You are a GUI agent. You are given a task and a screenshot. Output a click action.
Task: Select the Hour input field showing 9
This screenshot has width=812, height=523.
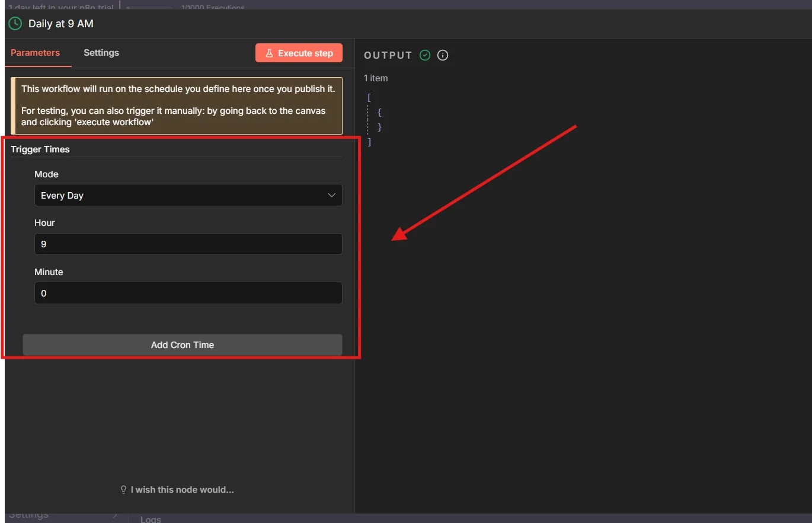[x=188, y=244]
